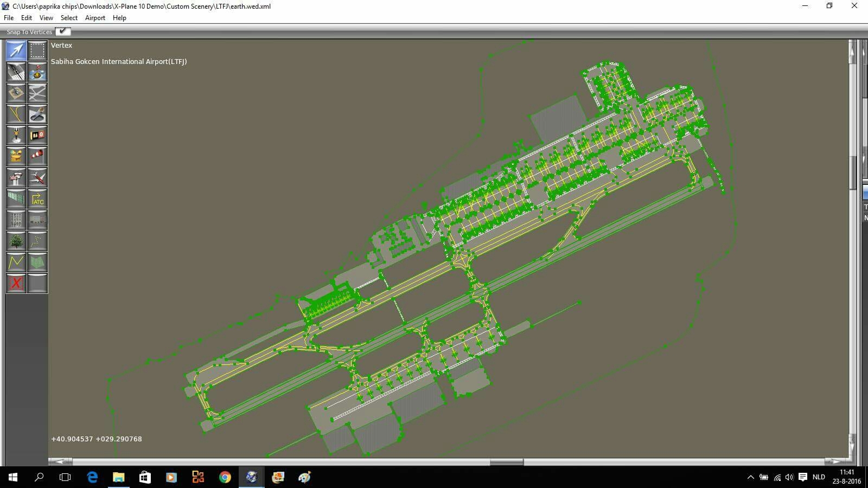Select the Taxiway pavement tool
The image size is (868, 488).
37,93
